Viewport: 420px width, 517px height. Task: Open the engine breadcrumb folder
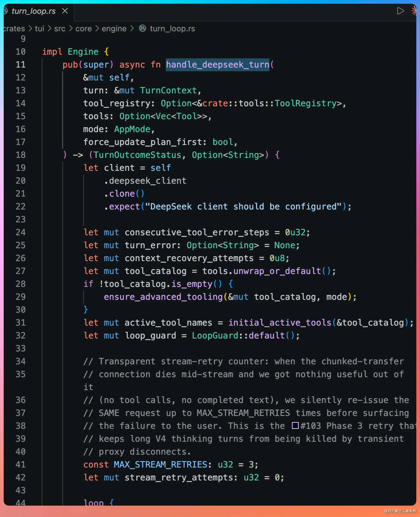point(114,29)
